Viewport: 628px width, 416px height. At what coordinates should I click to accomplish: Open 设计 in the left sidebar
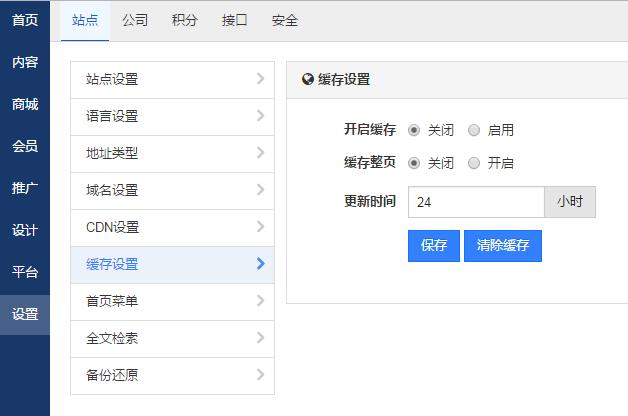tap(25, 230)
